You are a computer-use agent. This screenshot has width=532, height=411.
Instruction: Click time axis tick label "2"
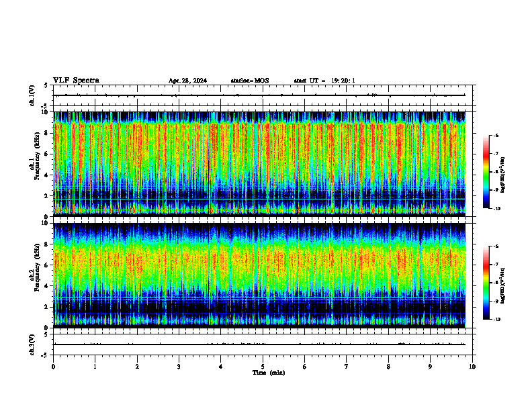point(137,367)
